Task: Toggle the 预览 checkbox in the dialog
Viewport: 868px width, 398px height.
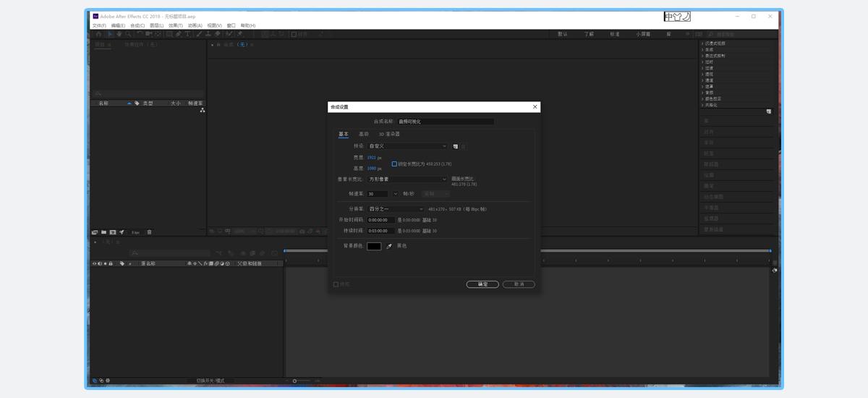Action: [336, 284]
